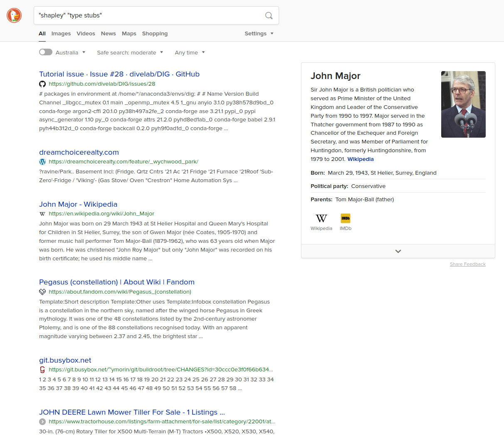Switch to the Images tab

61,34
